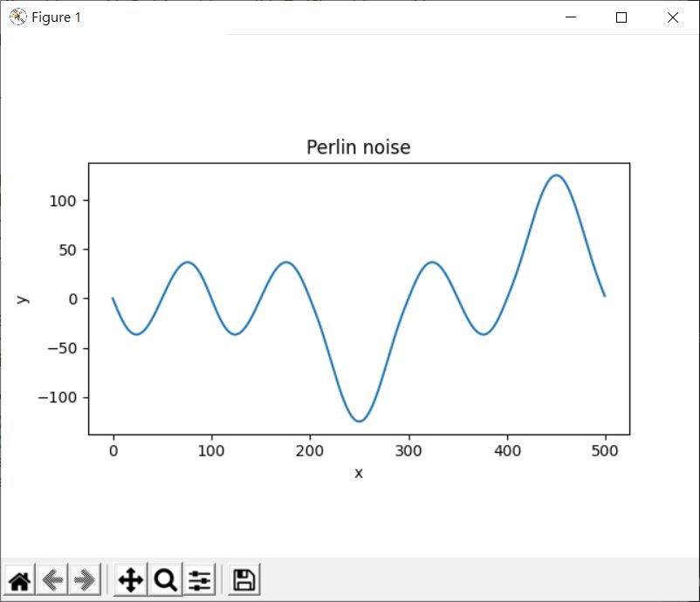Click the 'Figure 1' window title text

pos(56,17)
